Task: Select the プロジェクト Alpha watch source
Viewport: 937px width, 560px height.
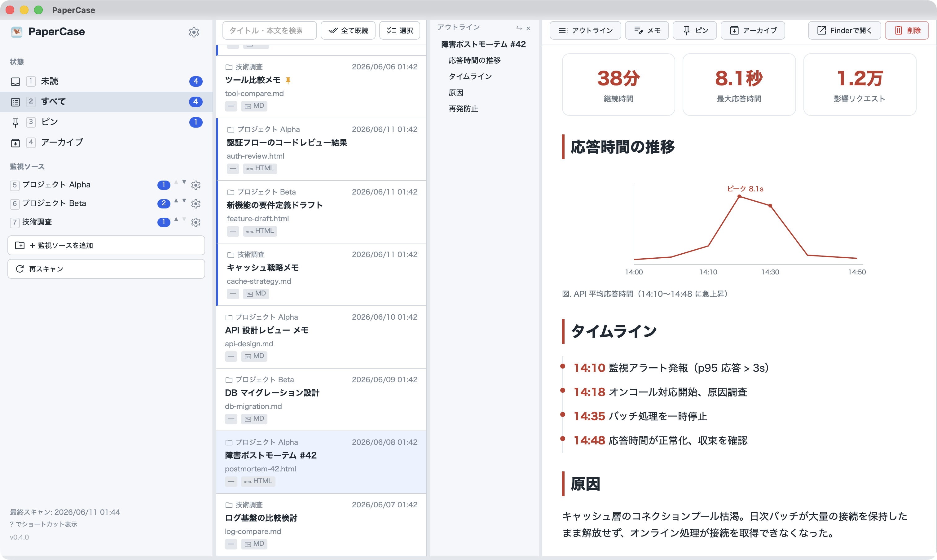Action: click(56, 185)
